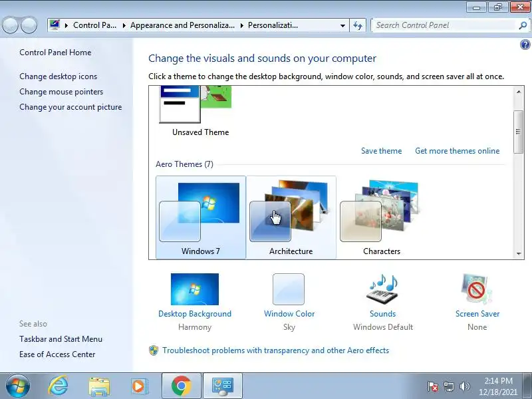Click the address bar refresh icon
The image size is (532, 399).
(358, 25)
